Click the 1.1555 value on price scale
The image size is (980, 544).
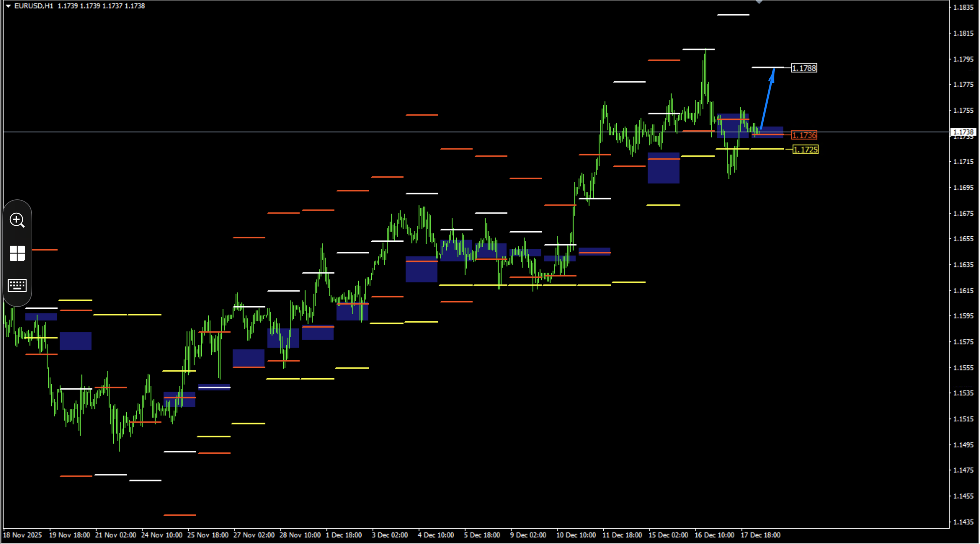[x=963, y=368]
